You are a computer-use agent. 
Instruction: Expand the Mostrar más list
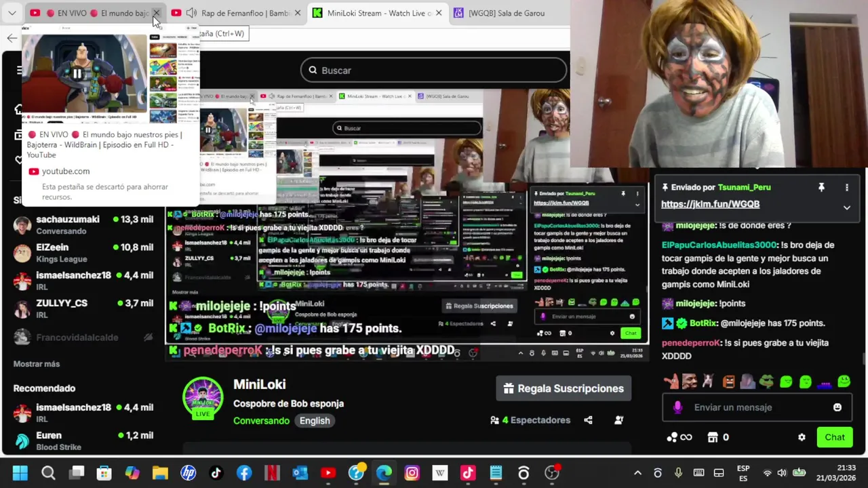[x=37, y=364]
